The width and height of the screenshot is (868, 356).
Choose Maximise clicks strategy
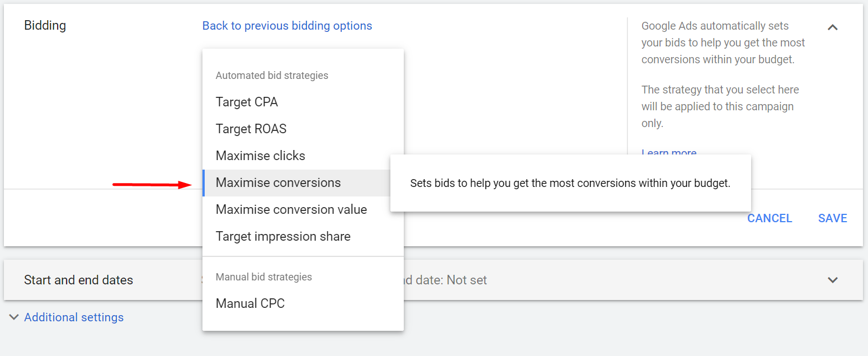260,155
